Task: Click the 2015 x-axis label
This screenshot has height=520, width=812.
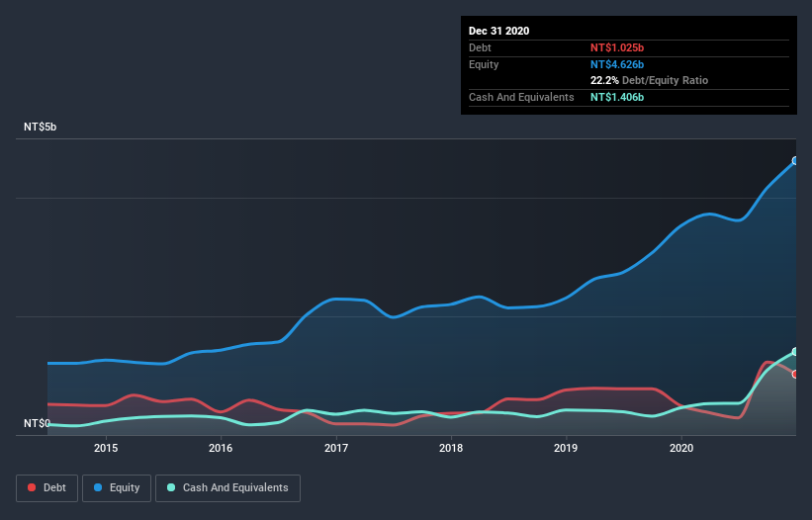Action: tap(106, 448)
